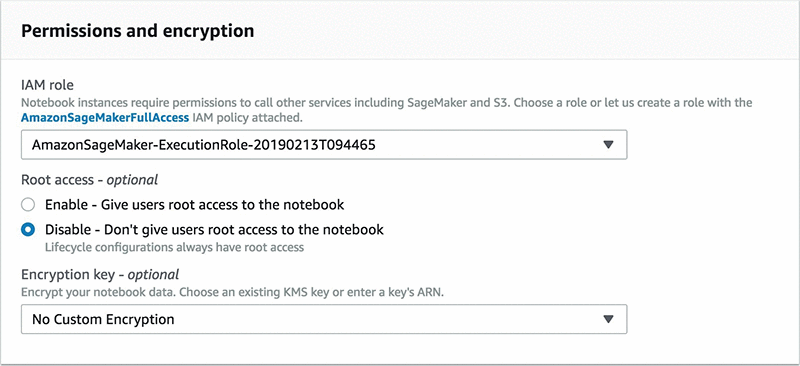Click the Permissions and encryption section heading
Viewport: 800px width, 366px height.
click(138, 31)
